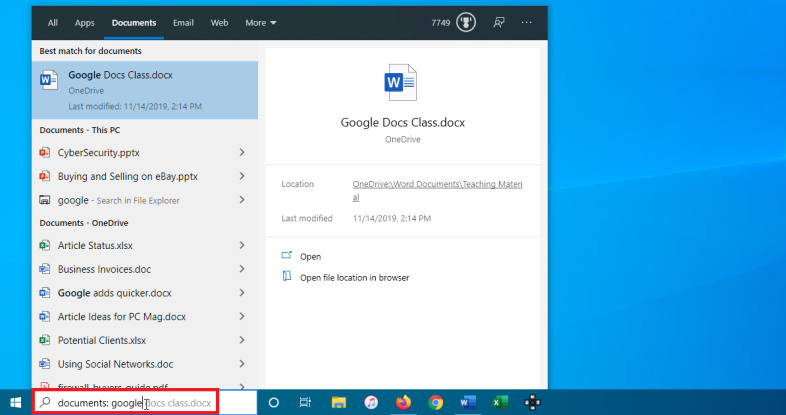Open Microsoft Excel from the taskbar
The width and height of the screenshot is (786, 415).
coord(500,402)
